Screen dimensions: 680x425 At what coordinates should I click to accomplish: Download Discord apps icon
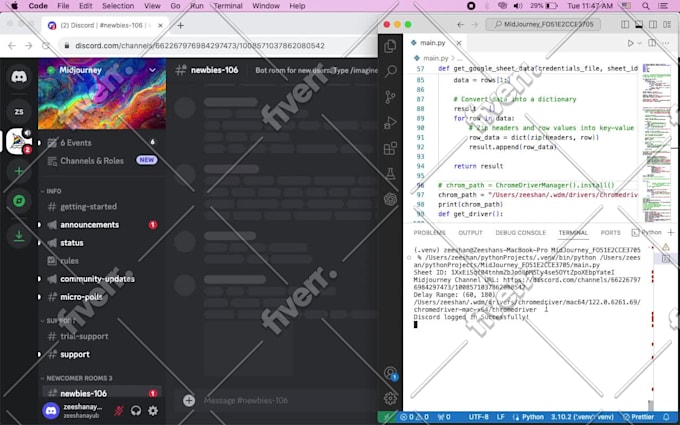(x=19, y=236)
